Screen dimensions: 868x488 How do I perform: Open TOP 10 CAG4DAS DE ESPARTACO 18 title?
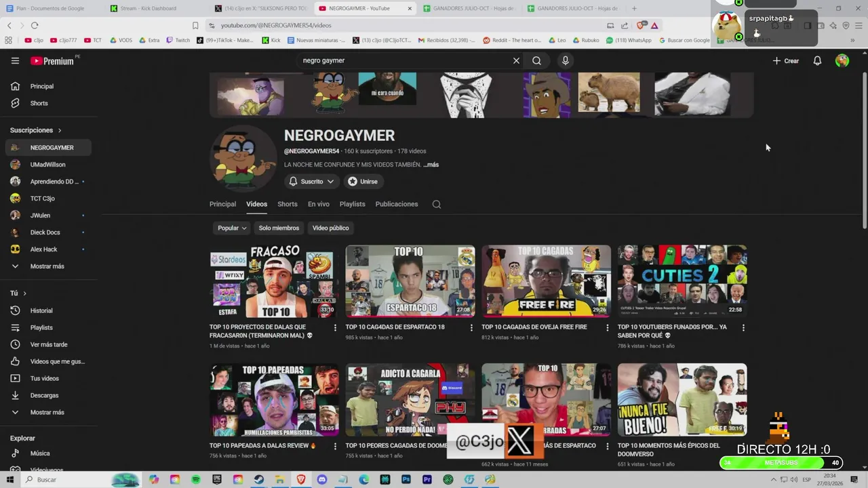tap(395, 327)
